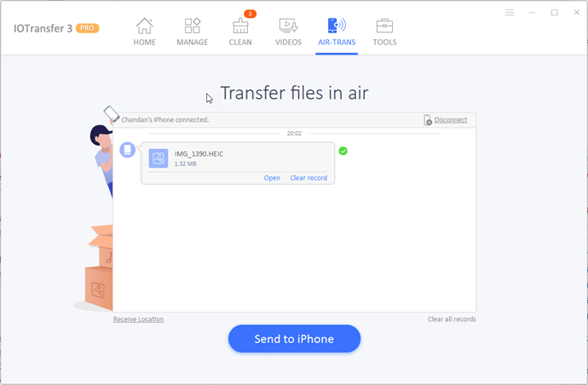Open the HOME tab
Viewport: 588px width, 385px height.
click(144, 32)
